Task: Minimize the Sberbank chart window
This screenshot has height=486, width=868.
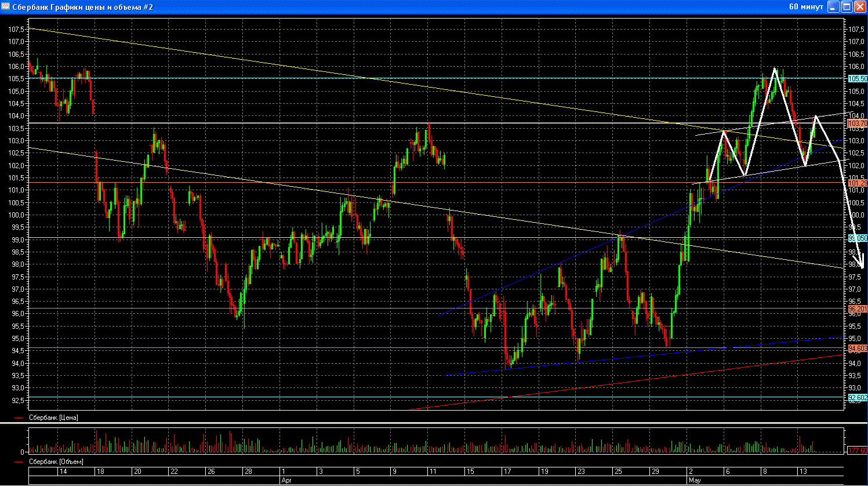Action: pos(833,7)
